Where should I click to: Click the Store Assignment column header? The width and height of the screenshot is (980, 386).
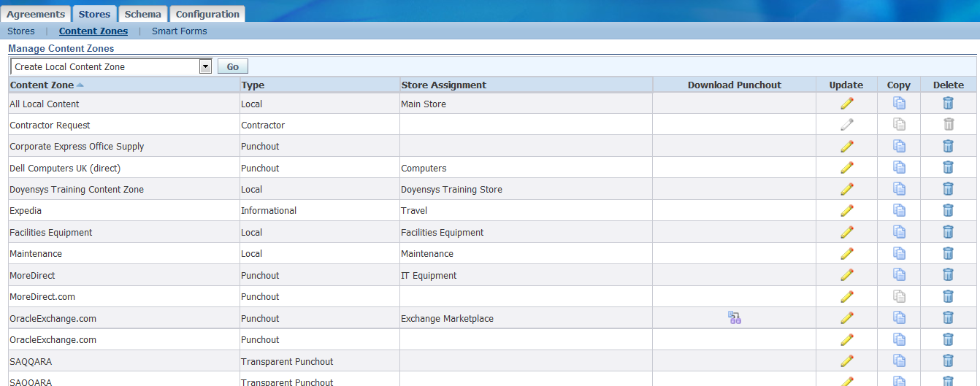click(444, 85)
